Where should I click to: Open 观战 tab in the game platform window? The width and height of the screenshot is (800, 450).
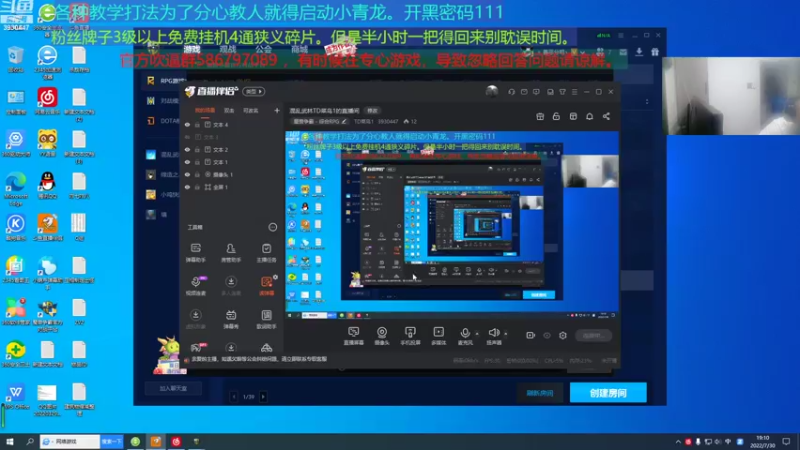click(x=228, y=49)
